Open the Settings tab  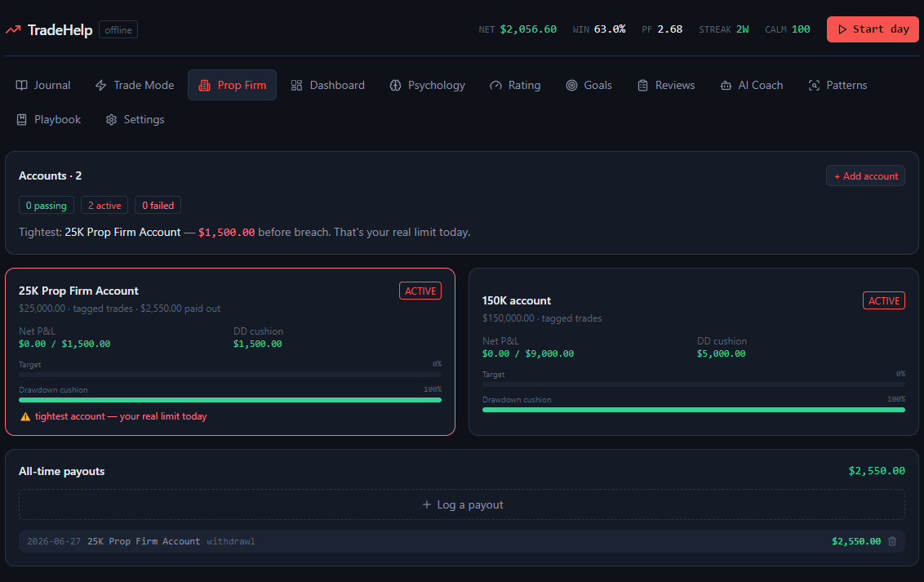coord(135,119)
